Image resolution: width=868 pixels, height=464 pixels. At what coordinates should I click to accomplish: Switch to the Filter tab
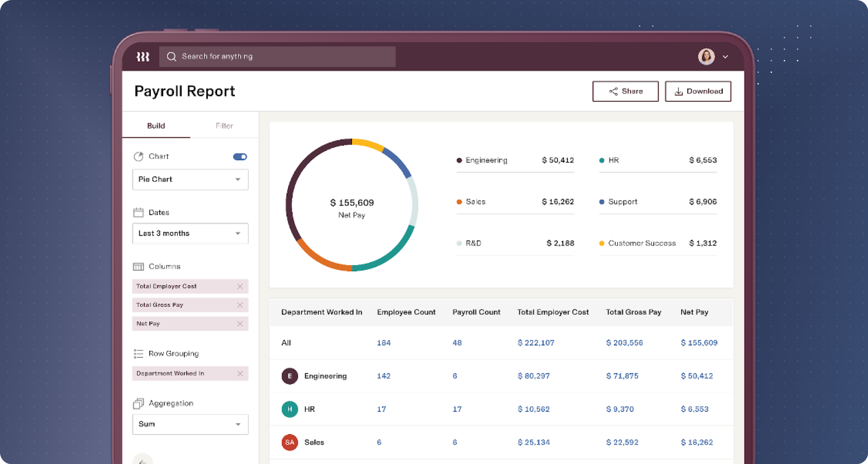coord(224,125)
